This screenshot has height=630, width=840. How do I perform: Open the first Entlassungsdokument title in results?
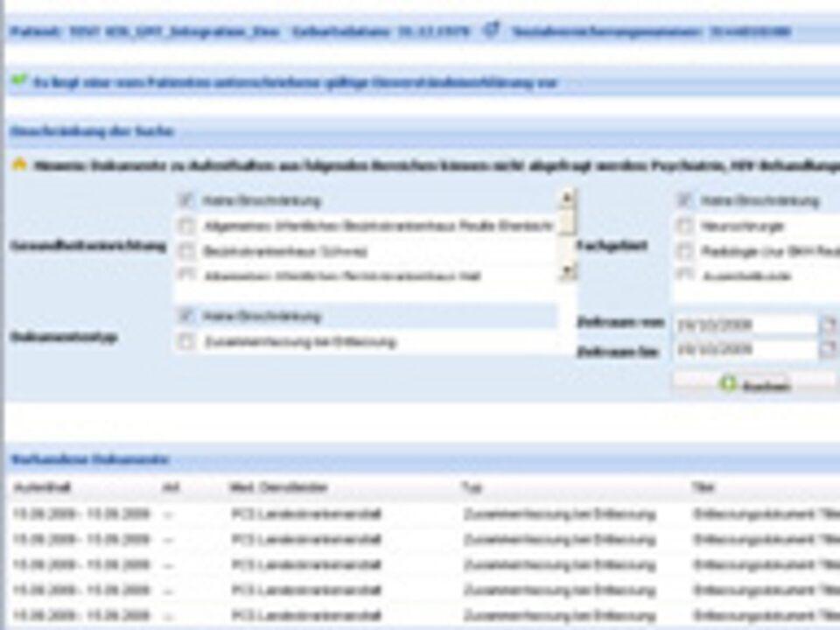coord(761,514)
